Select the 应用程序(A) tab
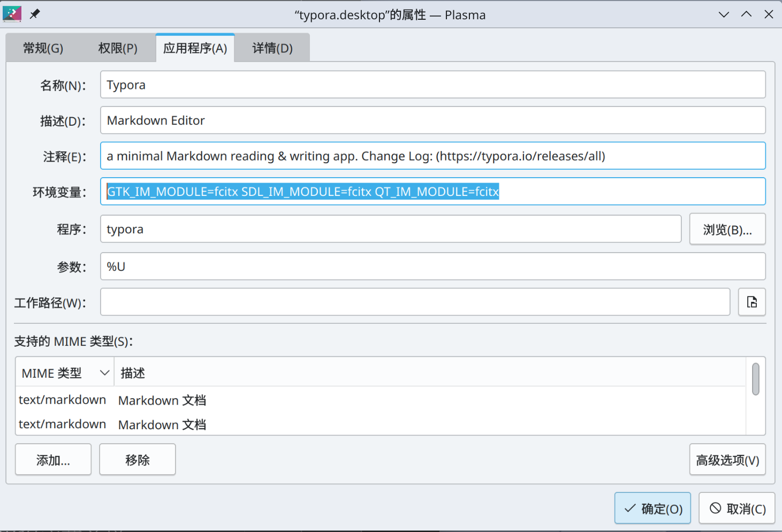Image resolution: width=782 pixels, height=532 pixels. [195, 48]
